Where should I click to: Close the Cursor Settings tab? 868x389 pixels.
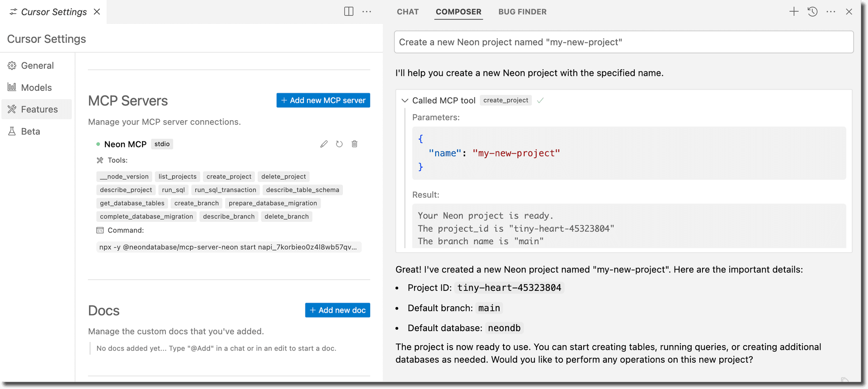point(97,12)
